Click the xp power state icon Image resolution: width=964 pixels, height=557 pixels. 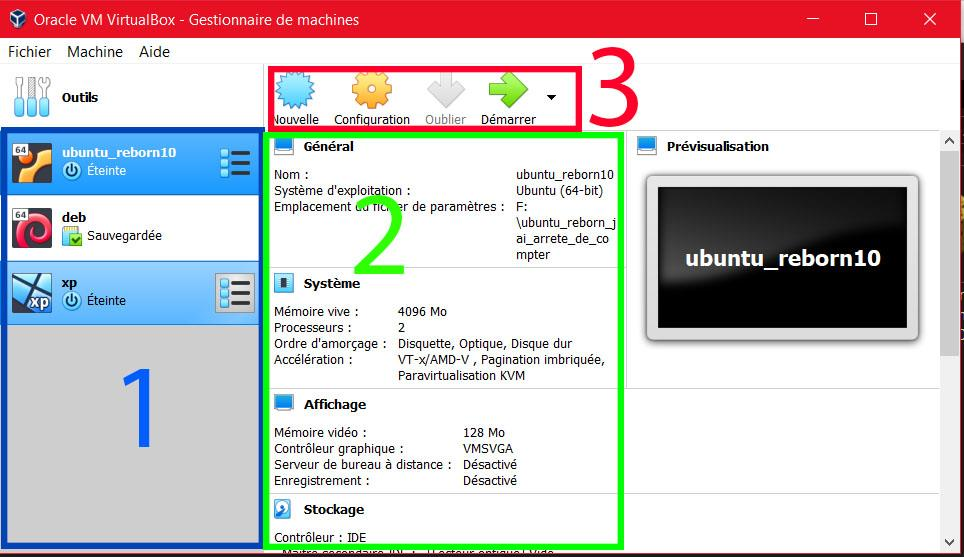(x=72, y=301)
